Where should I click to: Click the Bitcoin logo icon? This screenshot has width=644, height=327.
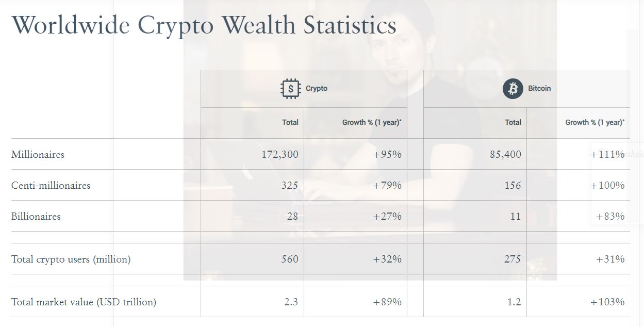coord(513,89)
